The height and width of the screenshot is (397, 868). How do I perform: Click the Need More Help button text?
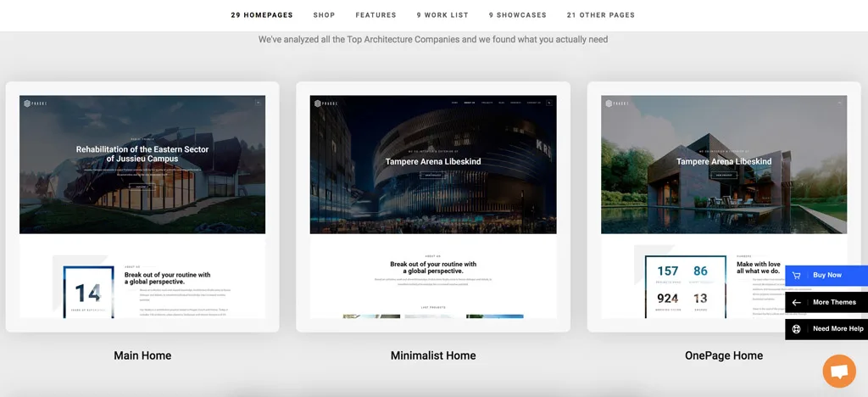tap(837, 329)
